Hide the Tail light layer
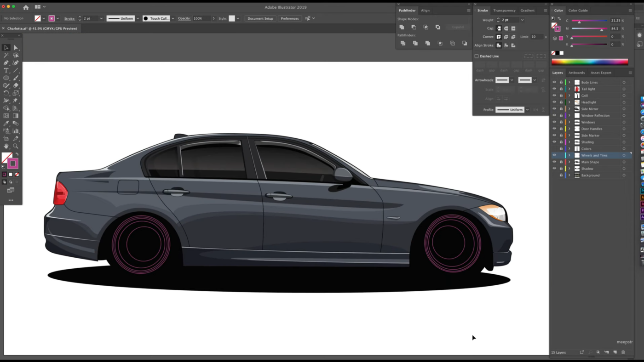This screenshot has width=644, height=362. point(554,89)
